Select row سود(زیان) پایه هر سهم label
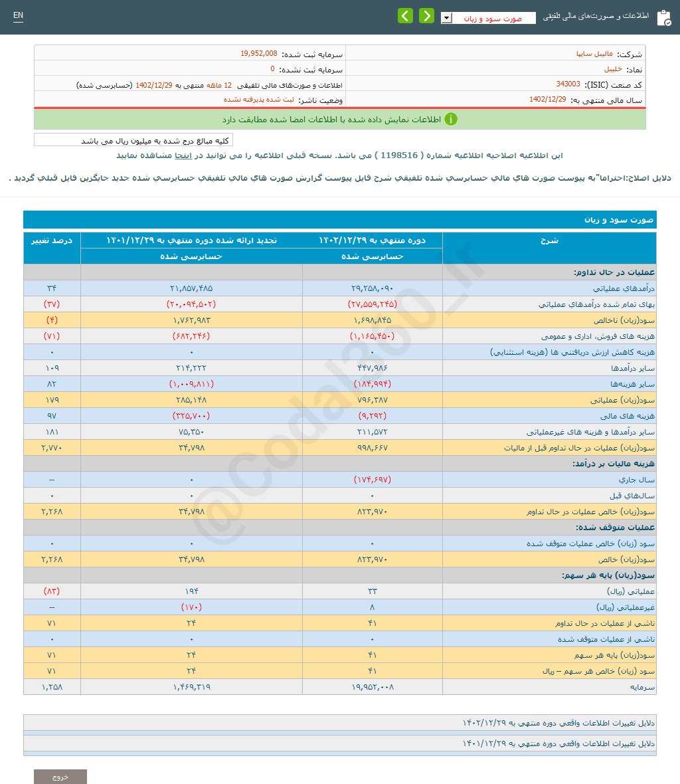The image size is (680, 784). point(614,655)
